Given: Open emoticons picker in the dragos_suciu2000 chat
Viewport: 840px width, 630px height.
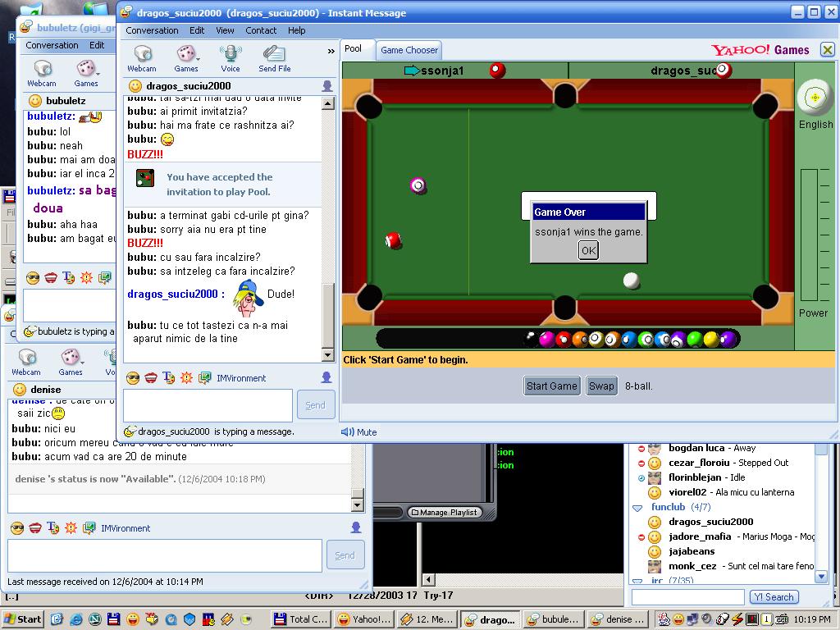Looking at the screenshot, I should pos(133,378).
